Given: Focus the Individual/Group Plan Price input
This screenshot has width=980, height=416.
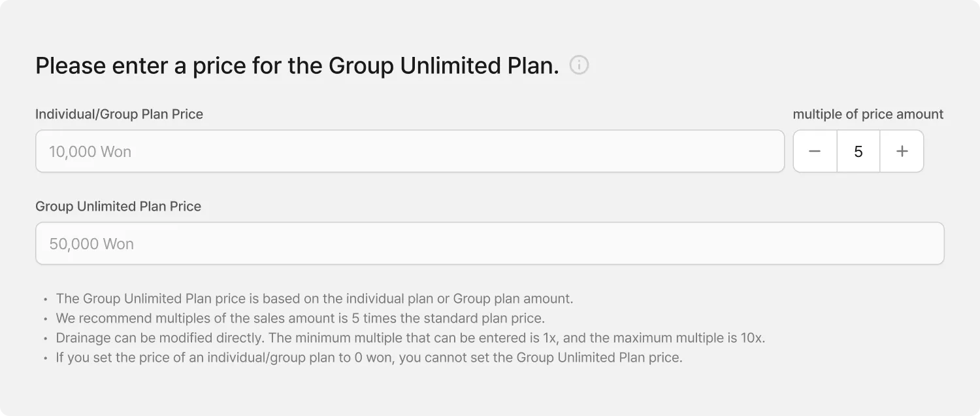Looking at the screenshot, I should click(410, 152).
